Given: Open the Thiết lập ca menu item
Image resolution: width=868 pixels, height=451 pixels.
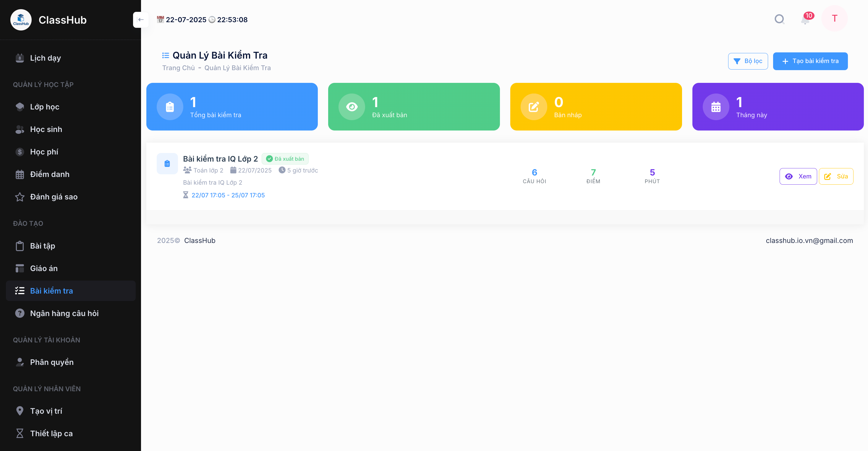Looking at the screenshot, I should (x=71, y=433).
